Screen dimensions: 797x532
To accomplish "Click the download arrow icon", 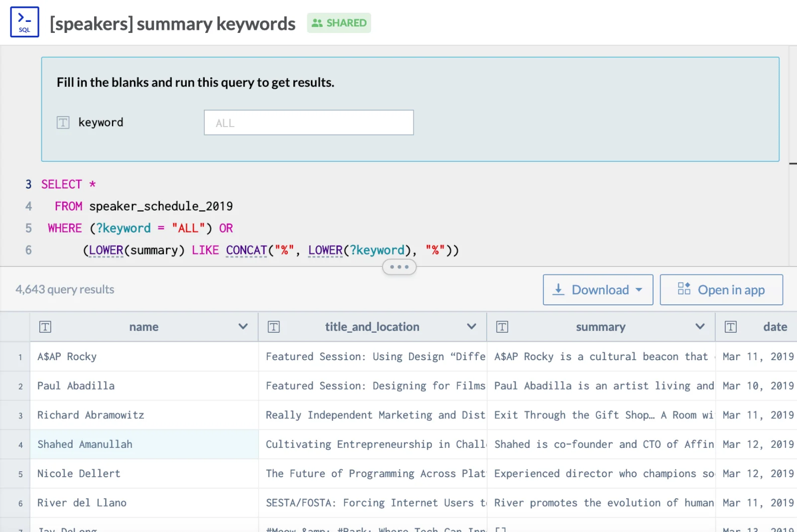I will pyautogui.click(x=559, y=290).
